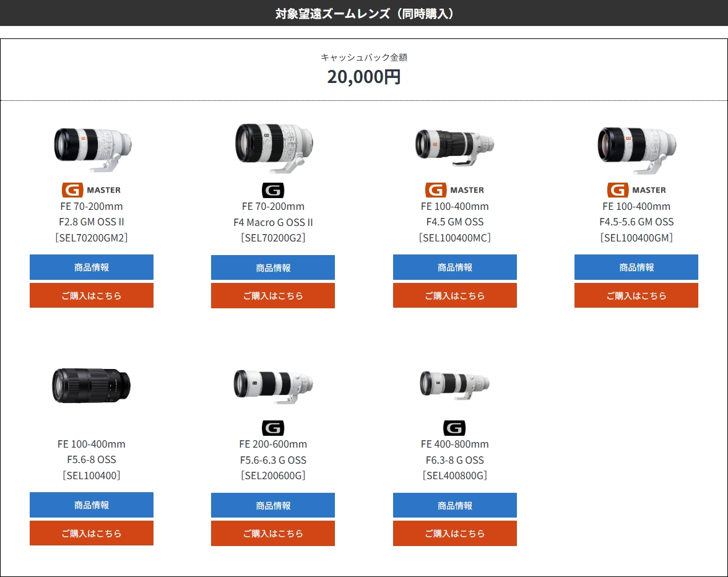Click ご購入はこちら for SEL100400MC
The height and width of the screenshot is (577, 728).
pyautogui.click(x=455, y=296)
